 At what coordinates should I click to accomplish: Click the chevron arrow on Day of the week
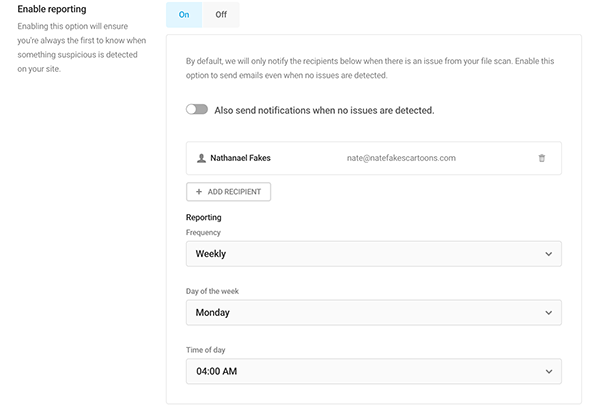coord(547,313)
